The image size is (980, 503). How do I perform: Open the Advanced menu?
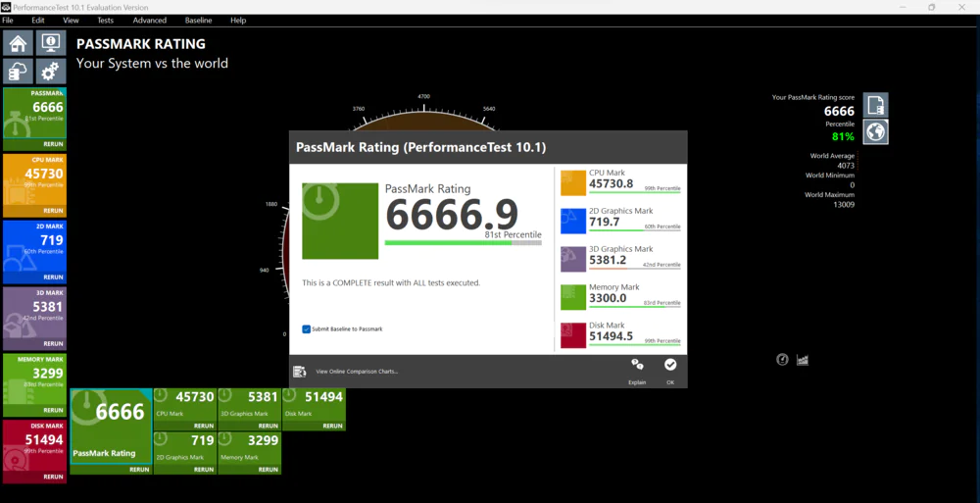(x=149, y=20)
